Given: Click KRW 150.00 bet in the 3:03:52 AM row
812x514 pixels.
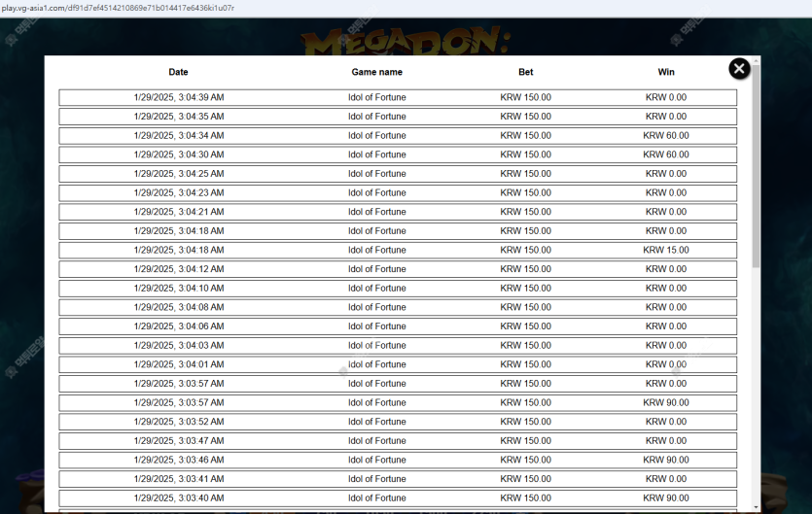Looking at the screenshot, I should (526, 422).
